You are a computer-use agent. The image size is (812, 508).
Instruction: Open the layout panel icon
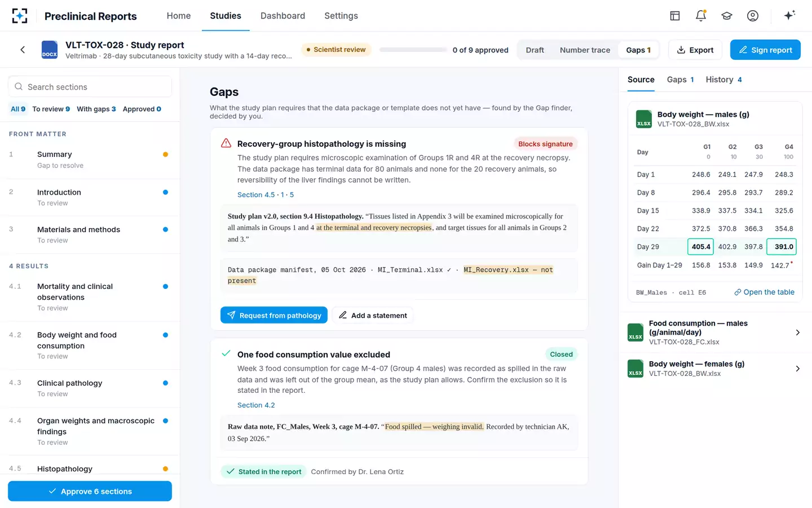[x=675, y=16]
